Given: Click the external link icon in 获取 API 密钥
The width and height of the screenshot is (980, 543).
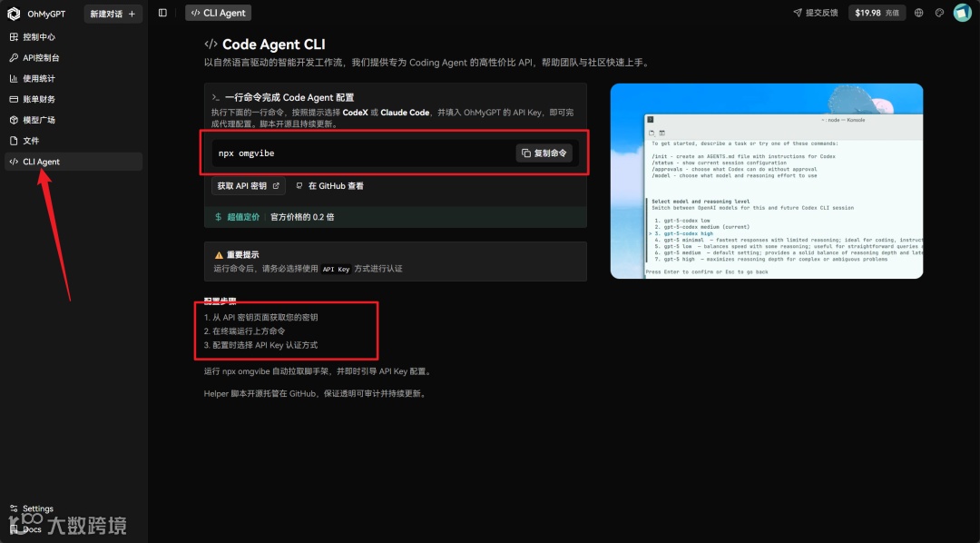Looking at the screenshot, I should click(x=276, y=186).
